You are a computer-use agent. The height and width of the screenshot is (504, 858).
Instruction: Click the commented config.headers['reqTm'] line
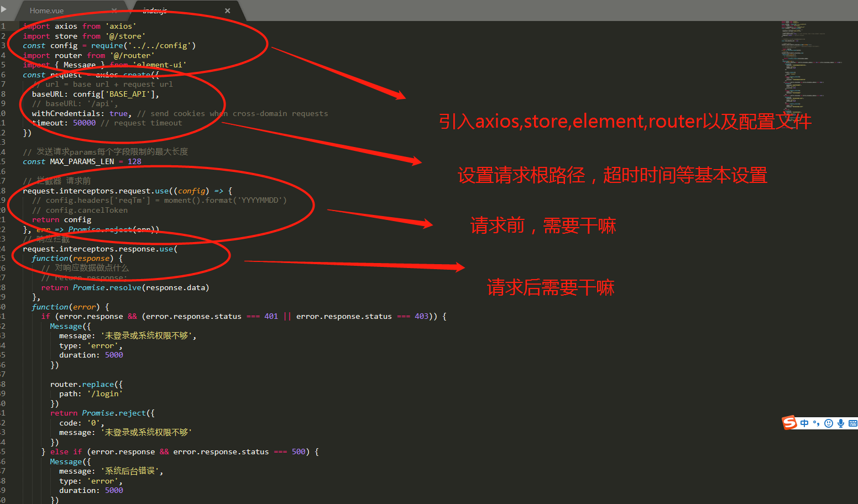[x=159, y=200]
